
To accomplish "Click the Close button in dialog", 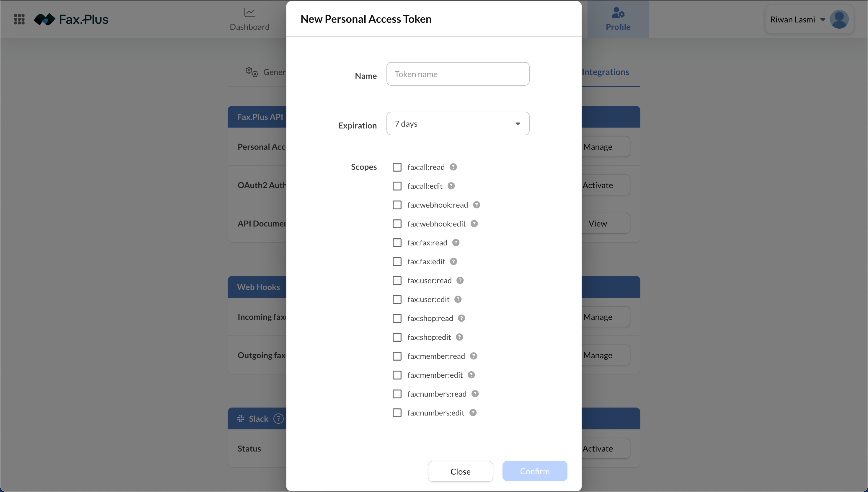I will (460, 471).
